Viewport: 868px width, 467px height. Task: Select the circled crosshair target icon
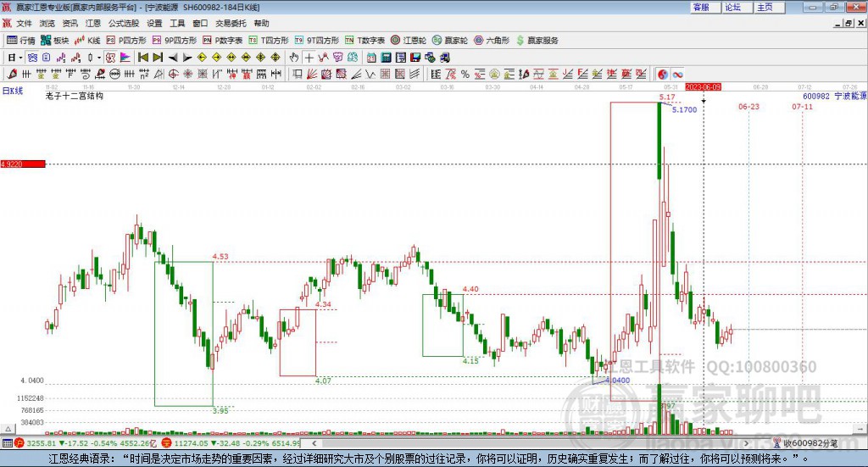173,74
